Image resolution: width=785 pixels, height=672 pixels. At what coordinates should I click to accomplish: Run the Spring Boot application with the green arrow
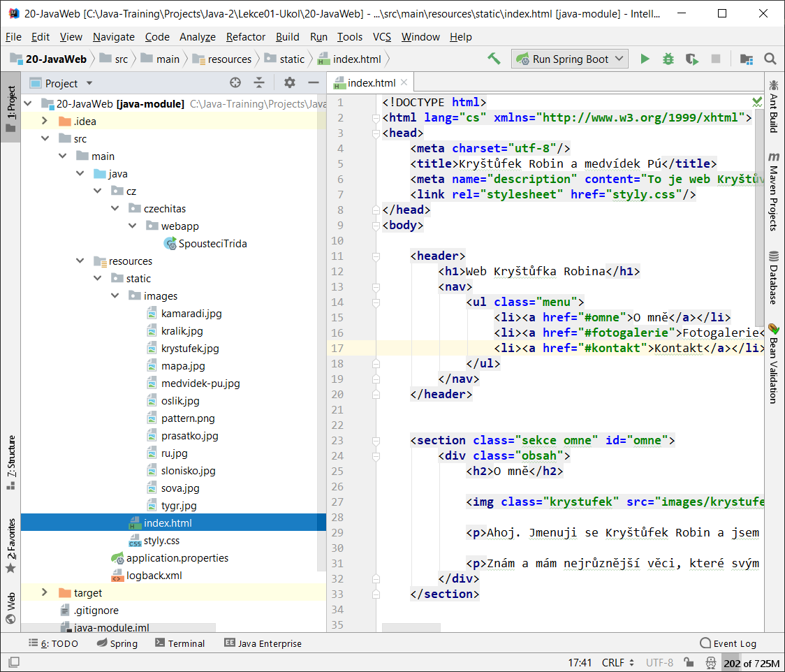pyautogui.click(x=645, y=59)
